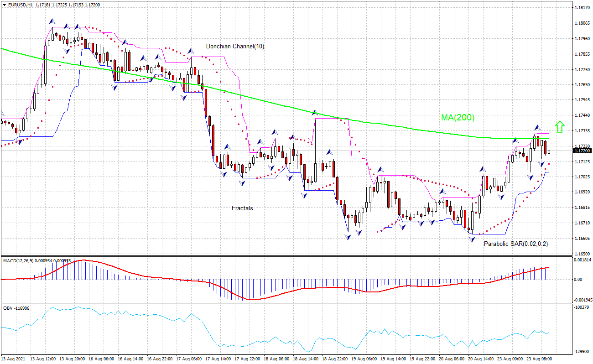The image size is (593, 364).
Task: Click the 18 Aug 22:00 time label
Action: (335, 359)
